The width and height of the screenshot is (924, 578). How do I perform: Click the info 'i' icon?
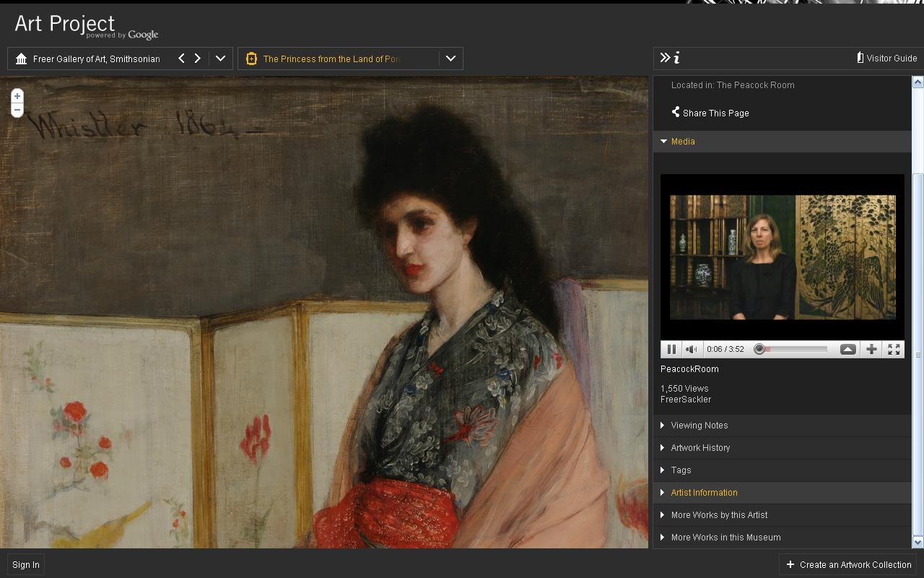676,58
